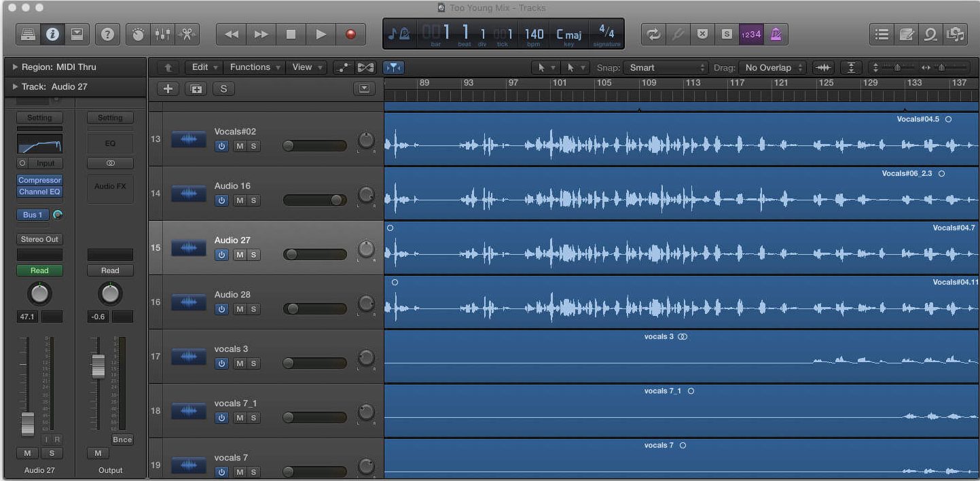The height and width of the screenshot is (481, 980).
Task: Click the Tuner icon
Action: [x=678, y=34]
